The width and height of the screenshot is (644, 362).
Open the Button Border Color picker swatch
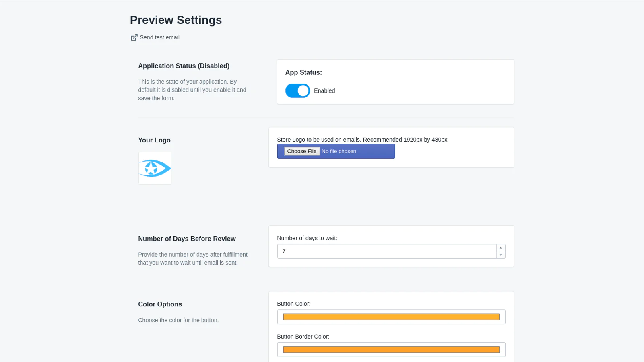click(391, 350)
